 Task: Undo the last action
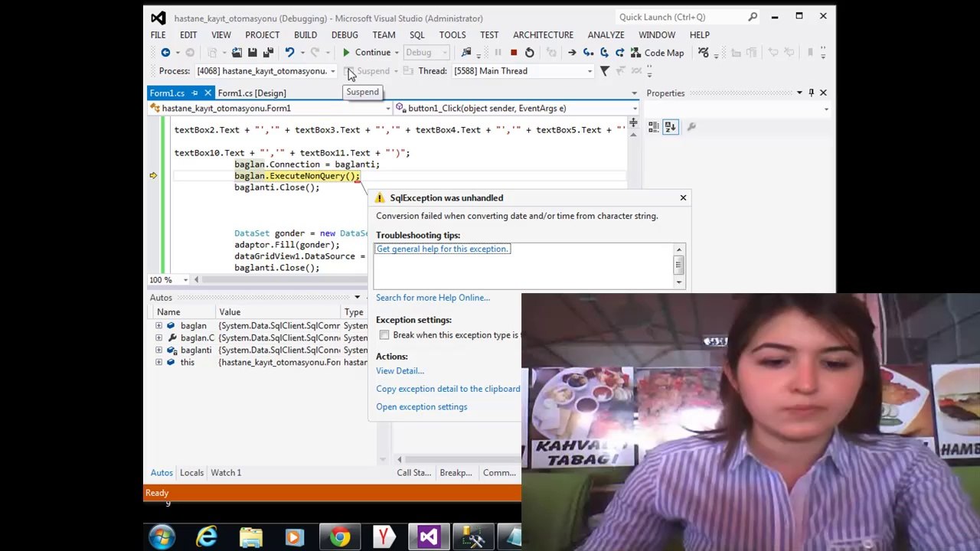tap(289, 53)
